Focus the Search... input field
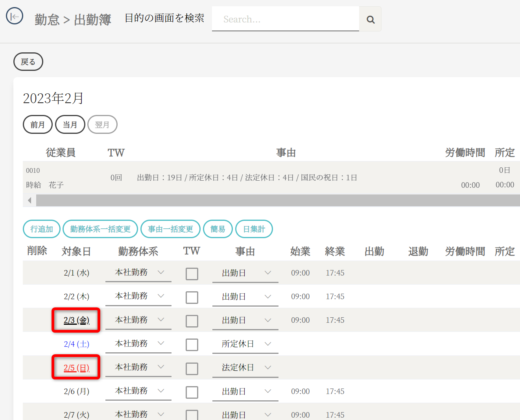 (285, 19)
